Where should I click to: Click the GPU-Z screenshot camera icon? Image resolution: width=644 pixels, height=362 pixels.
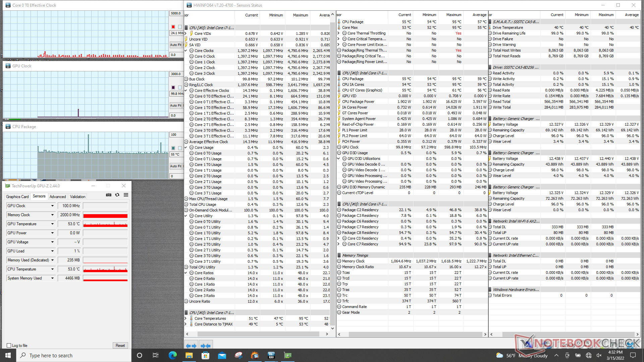(109, 195)
